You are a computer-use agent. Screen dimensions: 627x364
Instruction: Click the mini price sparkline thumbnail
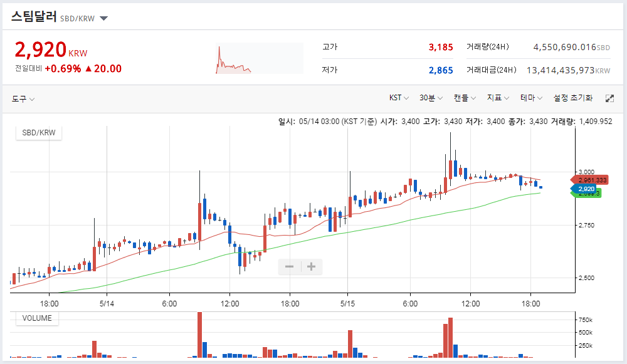(259, 58)
